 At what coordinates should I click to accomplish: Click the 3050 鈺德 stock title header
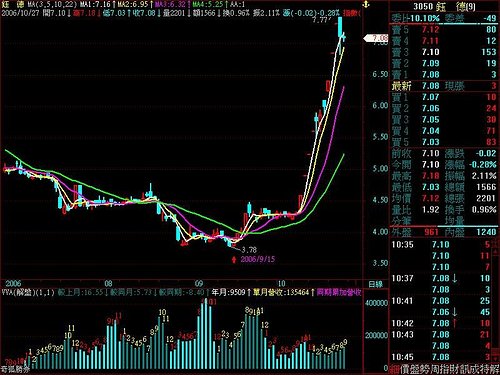pos(444,6)
